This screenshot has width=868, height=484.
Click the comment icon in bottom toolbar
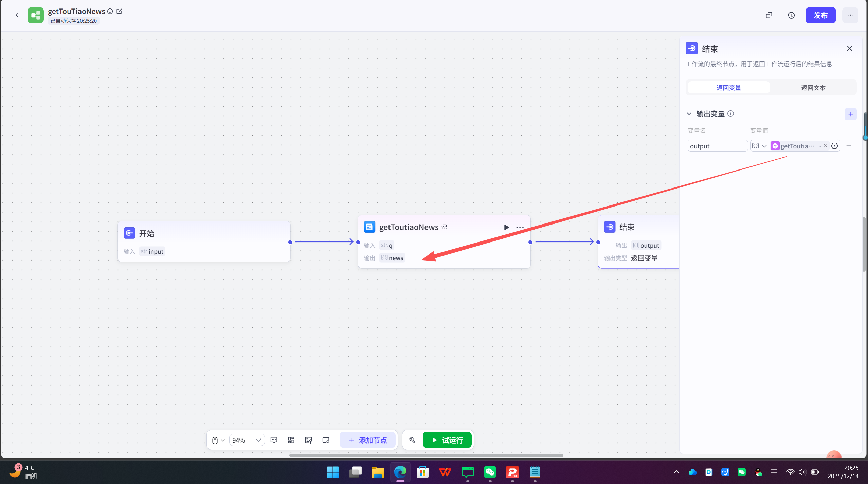[x=274, y=440]
